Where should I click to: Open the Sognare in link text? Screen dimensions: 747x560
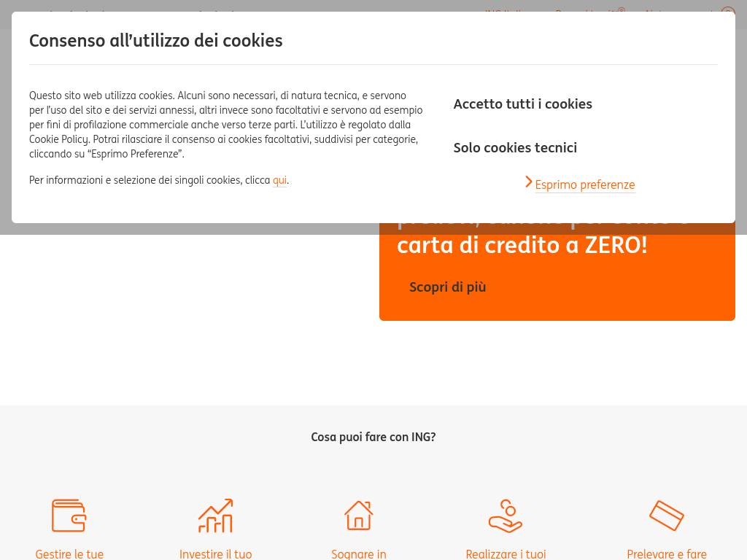coord(359,553)
